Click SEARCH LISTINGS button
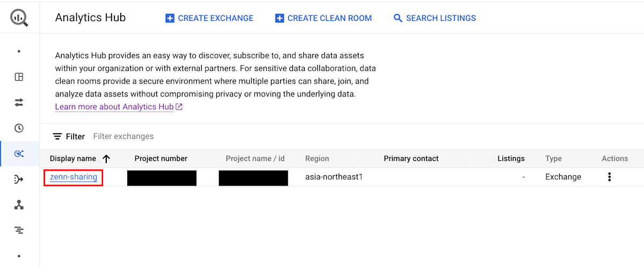 pos(435,18)
